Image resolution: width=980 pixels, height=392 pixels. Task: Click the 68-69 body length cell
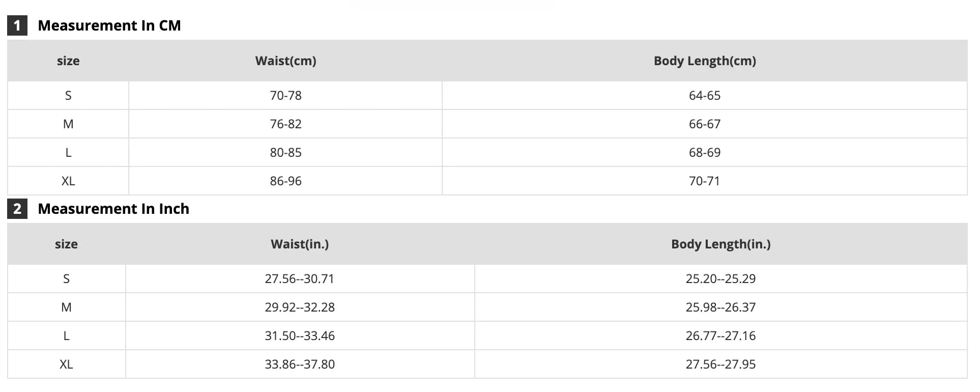[705, 153]
